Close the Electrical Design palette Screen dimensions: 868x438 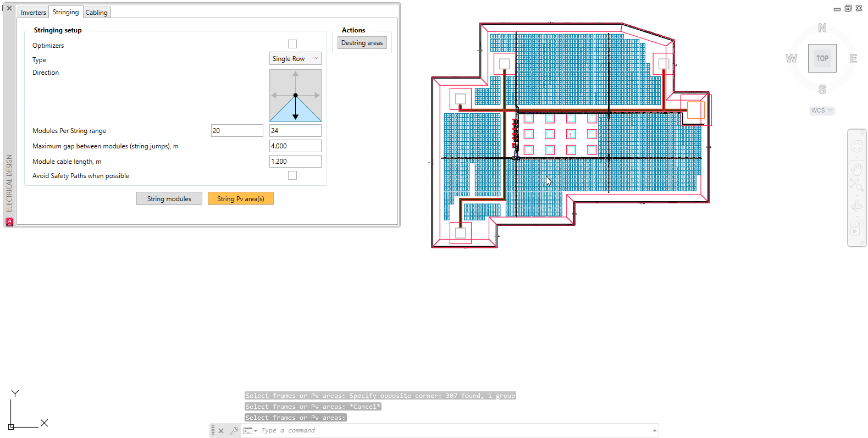9,8
